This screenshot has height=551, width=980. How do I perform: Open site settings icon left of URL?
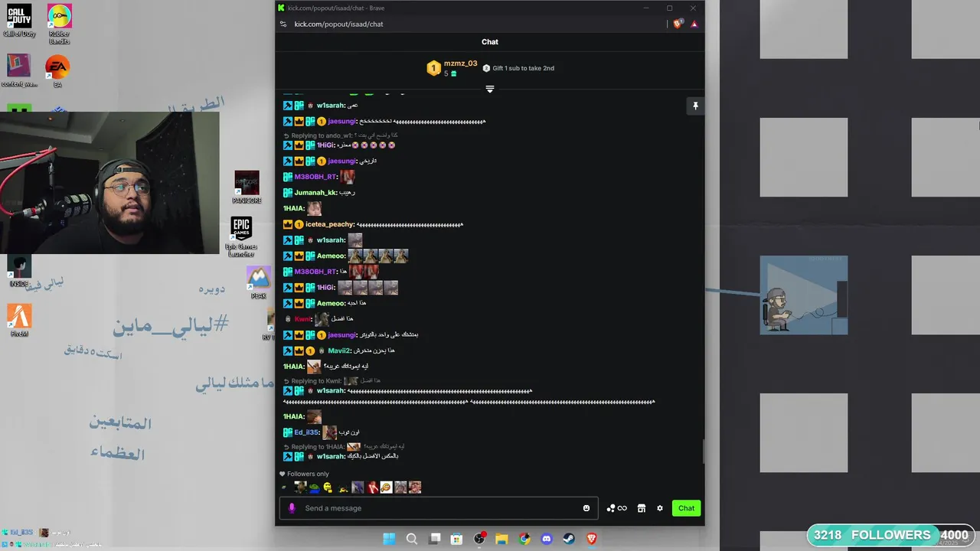coord(283,24)
